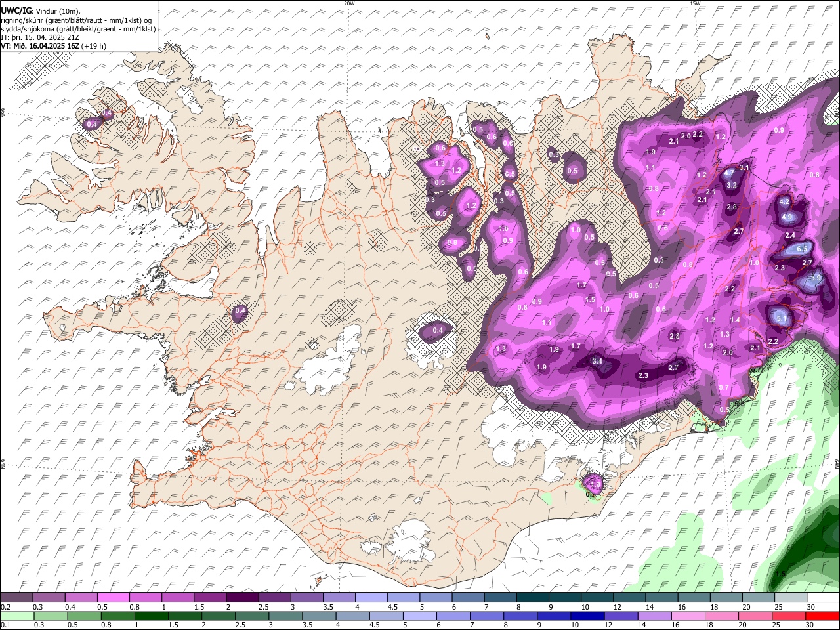Select the pink lower legend swatch labeled 18
The width and height of the screenshot is (840, 630).
coord(722,616)
